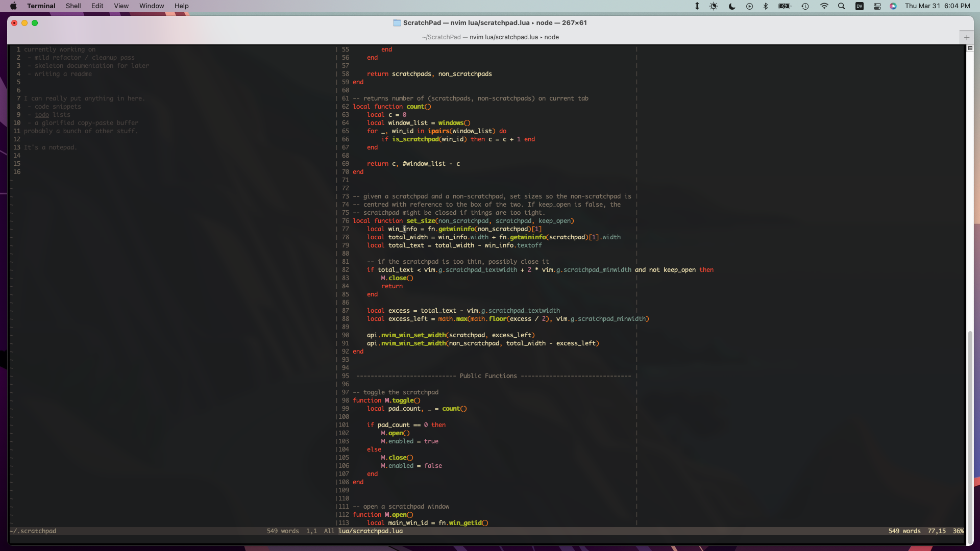Open the Shell menu
The width and height of the screenshot is (980, 551).
pos(73,6)
